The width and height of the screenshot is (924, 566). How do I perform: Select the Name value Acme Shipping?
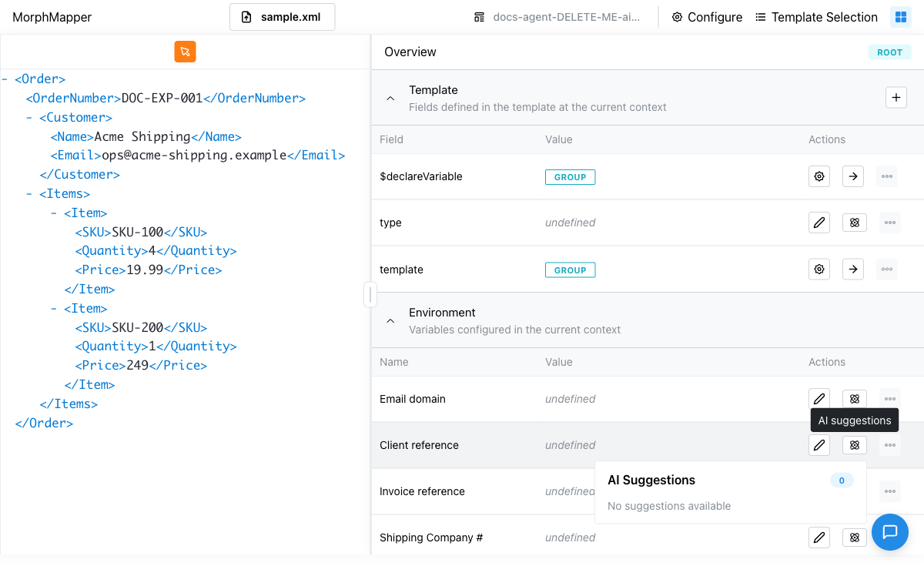pos(142,137)
